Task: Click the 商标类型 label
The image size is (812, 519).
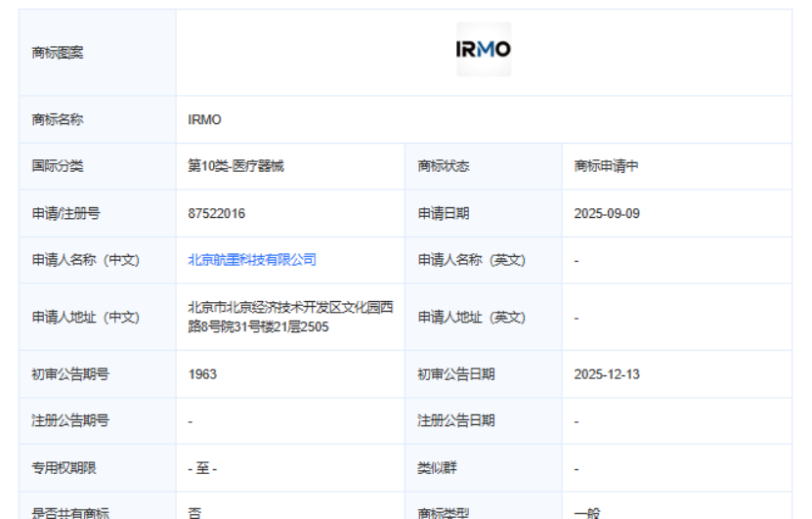Action: point(444,513)
